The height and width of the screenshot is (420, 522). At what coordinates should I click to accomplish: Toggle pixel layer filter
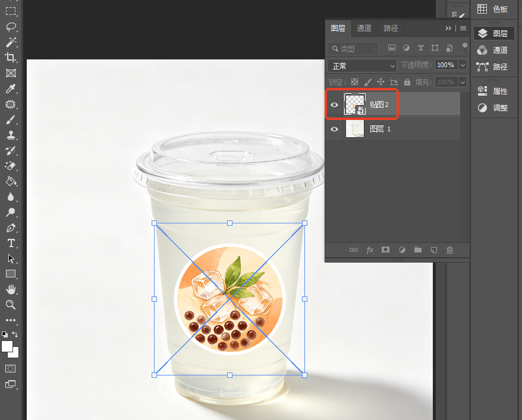392,48
